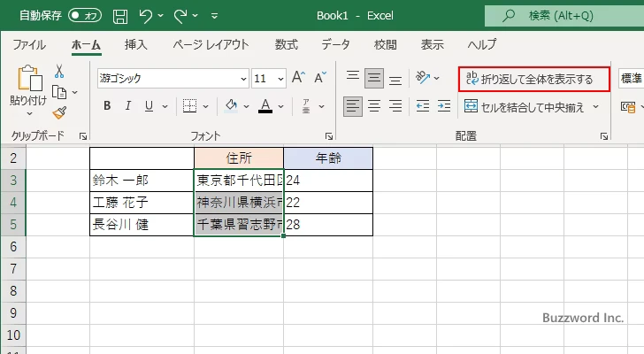Click the Borders icon
The image size is (644, 354).
[189, 106]
